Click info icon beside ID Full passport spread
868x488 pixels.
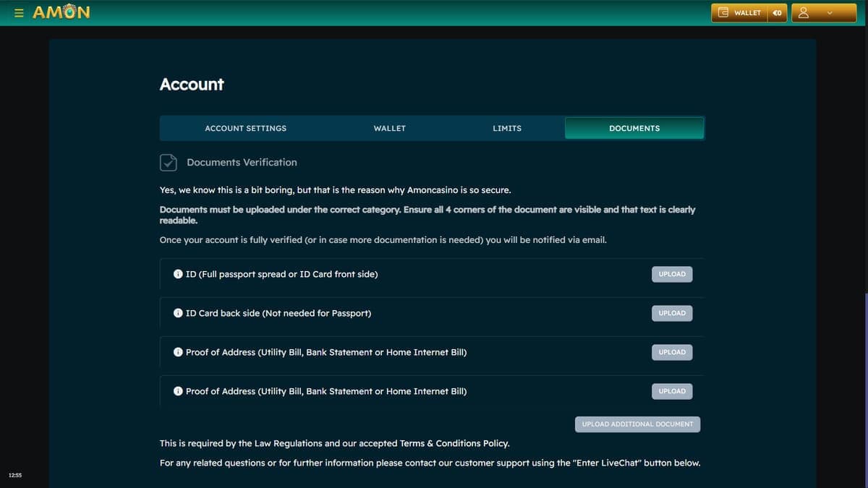pyautogui.click(x=178, y=274)
